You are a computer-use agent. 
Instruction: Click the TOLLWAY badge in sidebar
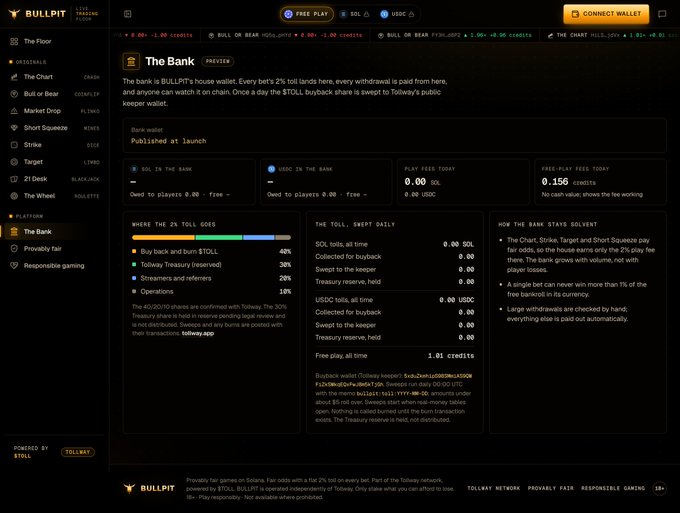pyautogui.click(x=78, y=452)
